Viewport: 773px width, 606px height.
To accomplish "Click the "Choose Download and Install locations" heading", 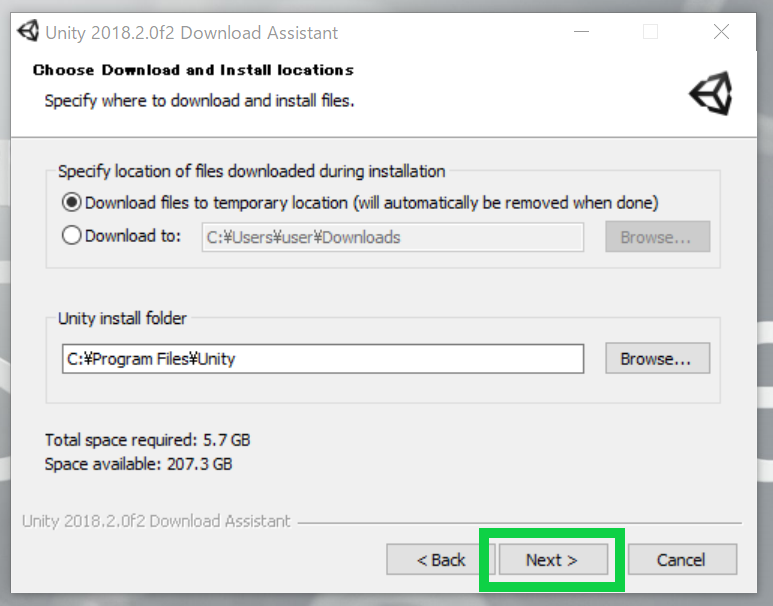I will tap(193, 70).
